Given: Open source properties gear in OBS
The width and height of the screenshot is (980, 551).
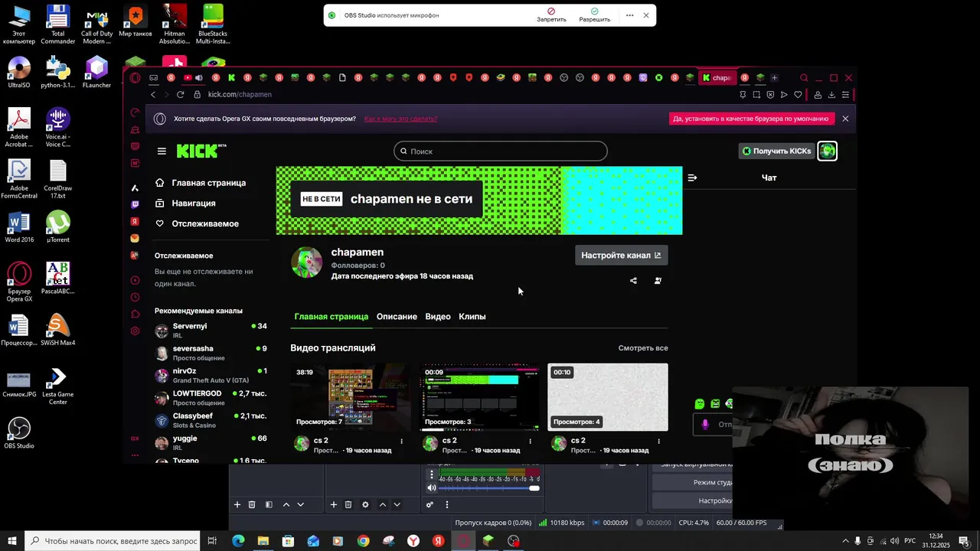Looking at the screenshot, I should tap(365, 504).
